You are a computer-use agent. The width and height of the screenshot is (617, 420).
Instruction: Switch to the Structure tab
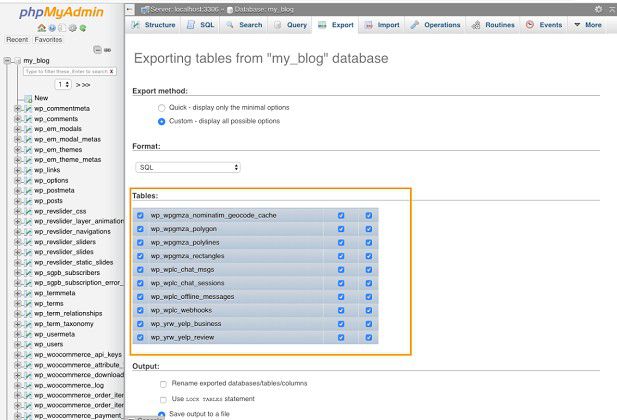(153, 25)
